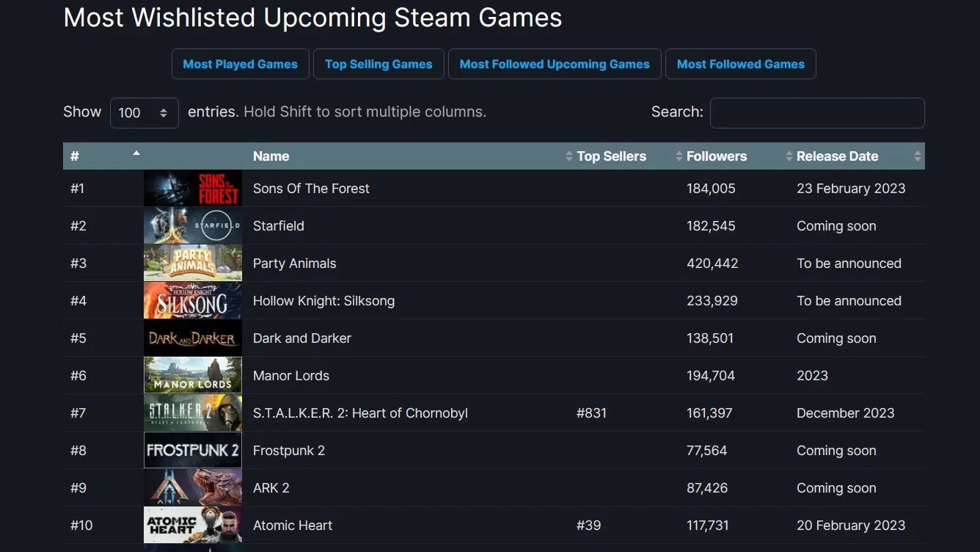The image size is (980, 552).
Task: Click Party Animals name link
Action: 294,264
